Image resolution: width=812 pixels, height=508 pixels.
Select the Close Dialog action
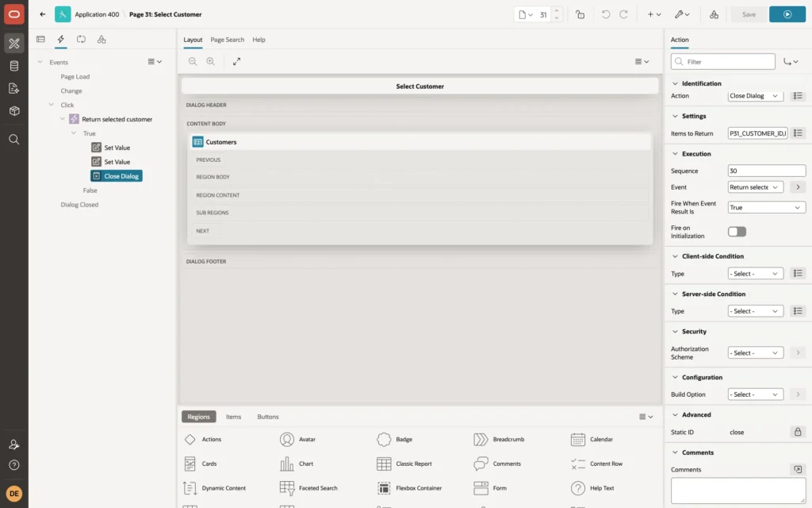[x=116, y=175]
